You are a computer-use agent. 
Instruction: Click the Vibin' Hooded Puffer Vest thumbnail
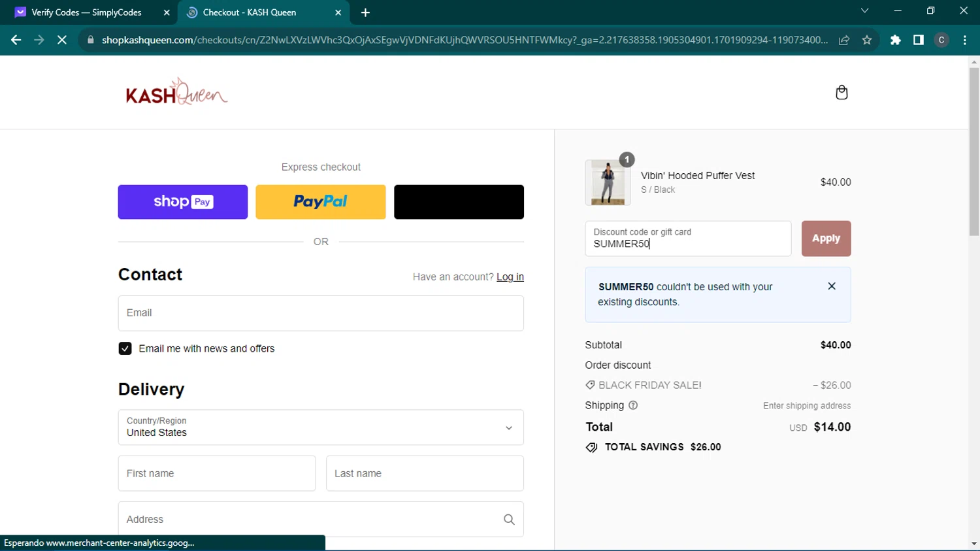608,182
